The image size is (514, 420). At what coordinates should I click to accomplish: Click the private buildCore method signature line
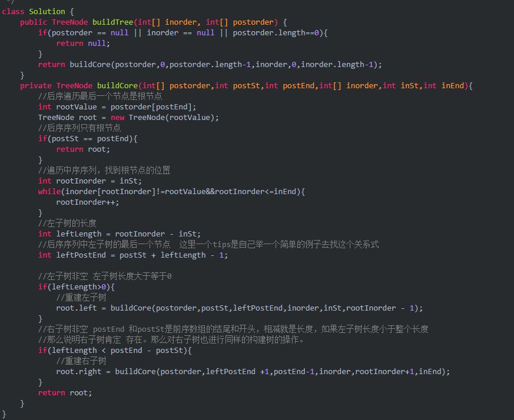246,86
